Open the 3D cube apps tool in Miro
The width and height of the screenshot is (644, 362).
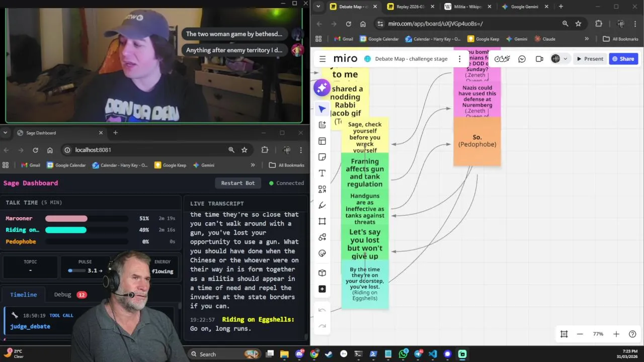click(322, 273)
